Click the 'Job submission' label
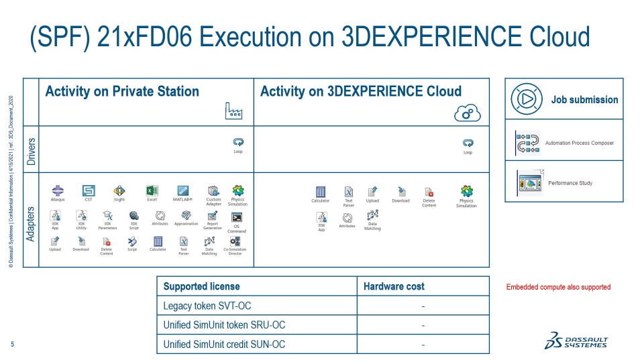 584,100
